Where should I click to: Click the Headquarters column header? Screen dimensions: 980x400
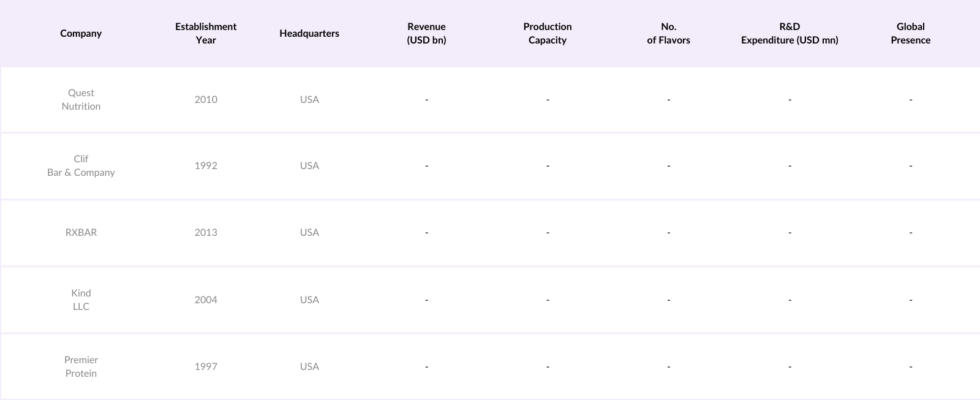(x=309, y=33)
